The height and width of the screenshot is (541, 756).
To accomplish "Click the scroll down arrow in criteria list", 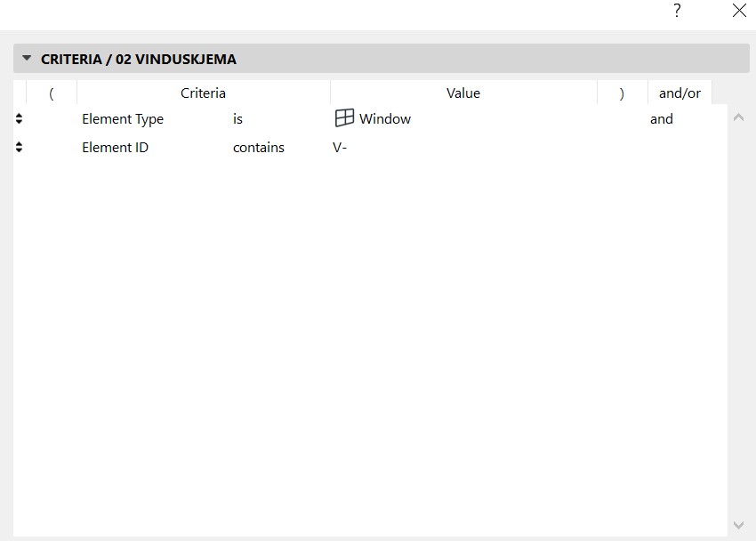I will 737,525.
